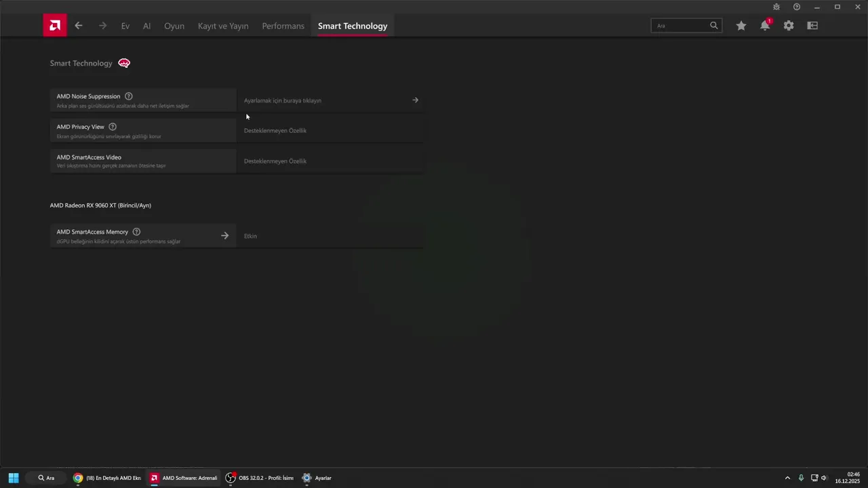Viewport: 868px width, 488px height.
Task: Click the AMD Privacy View label
Action: pos(81,127)
